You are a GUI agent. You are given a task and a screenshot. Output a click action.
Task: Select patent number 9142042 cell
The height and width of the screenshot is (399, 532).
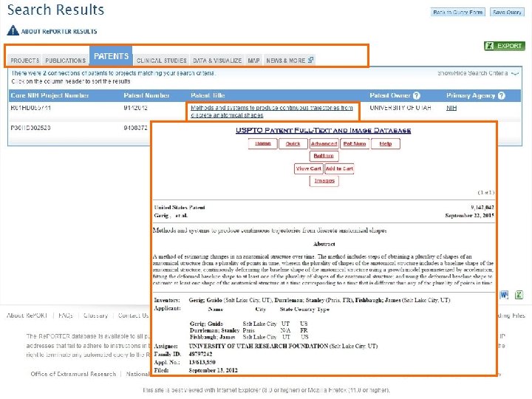tap(135, 108)
